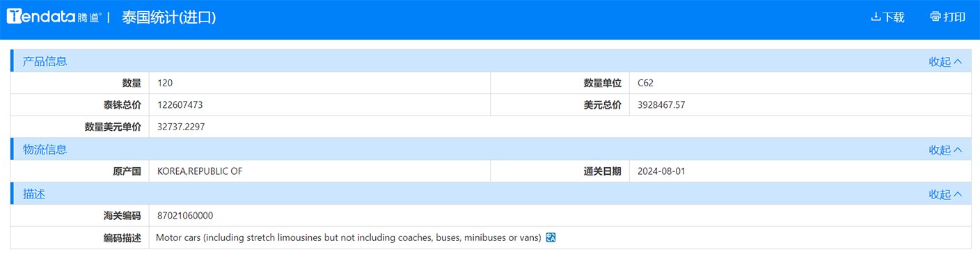Select clearance date 2024-08-01
This screenshot has height=259, width=980.
point(661,171)
